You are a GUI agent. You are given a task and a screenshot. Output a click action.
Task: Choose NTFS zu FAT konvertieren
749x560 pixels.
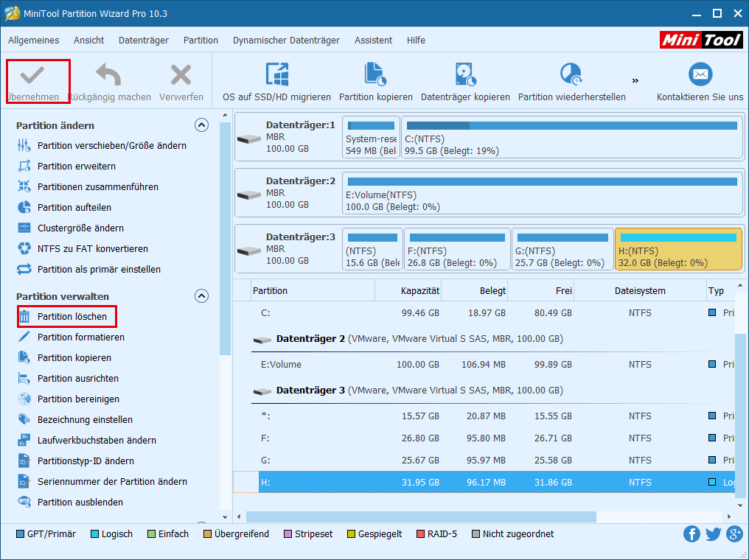coord(76,248)
